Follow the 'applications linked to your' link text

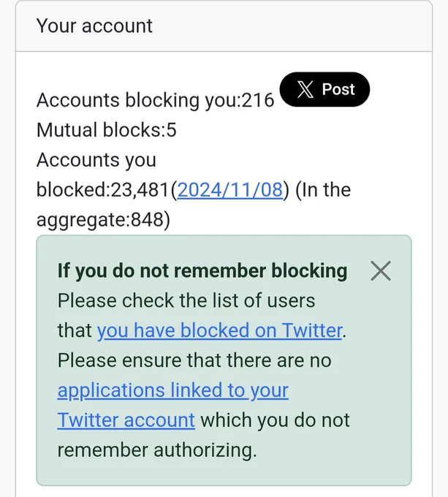173,390
